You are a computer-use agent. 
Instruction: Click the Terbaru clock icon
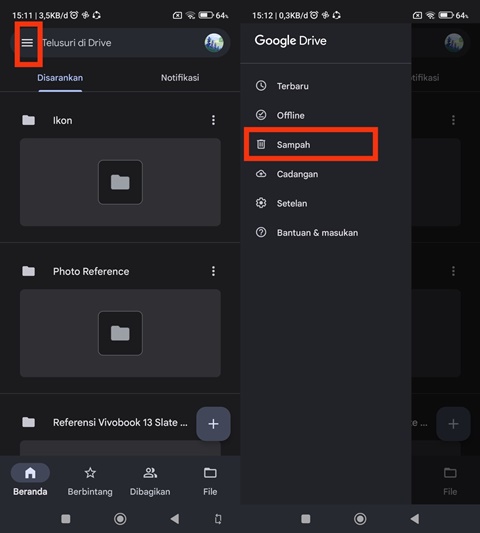click(261, 86)
